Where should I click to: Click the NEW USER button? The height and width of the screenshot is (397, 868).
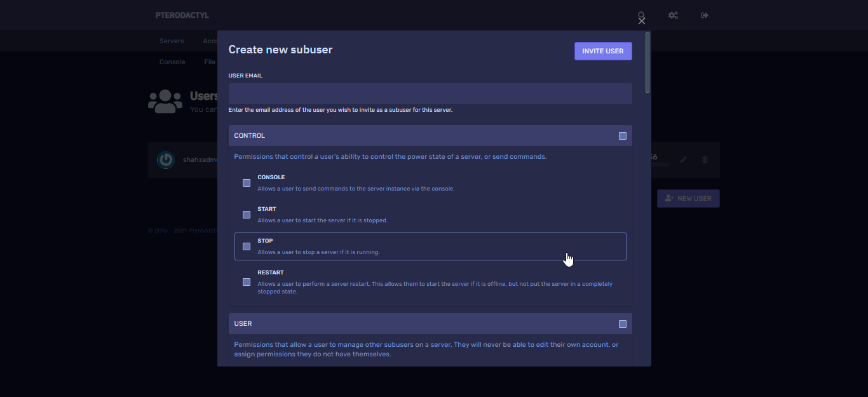pyautogui.click(x=688, y=198)
